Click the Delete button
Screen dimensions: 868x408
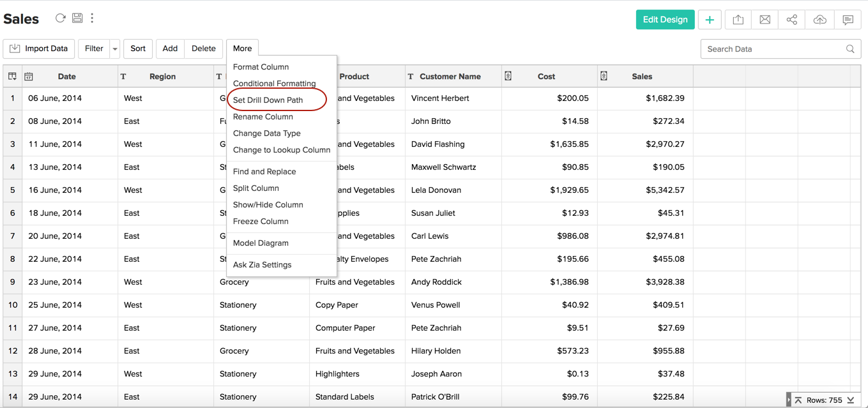[x=204, y=49]
